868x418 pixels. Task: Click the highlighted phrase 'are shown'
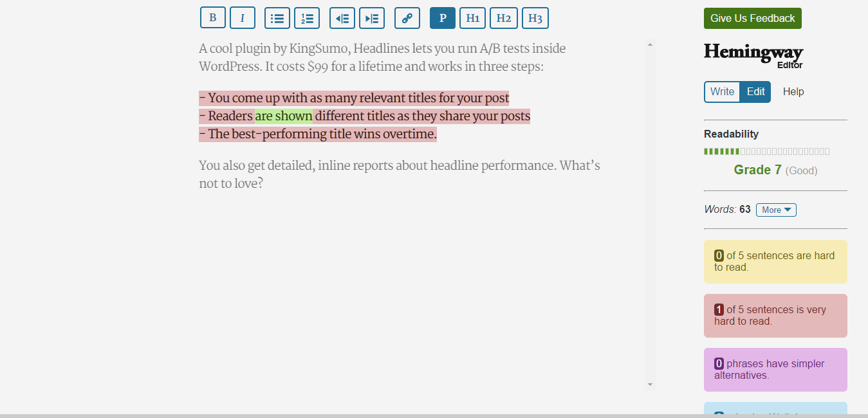pos(283,116)
